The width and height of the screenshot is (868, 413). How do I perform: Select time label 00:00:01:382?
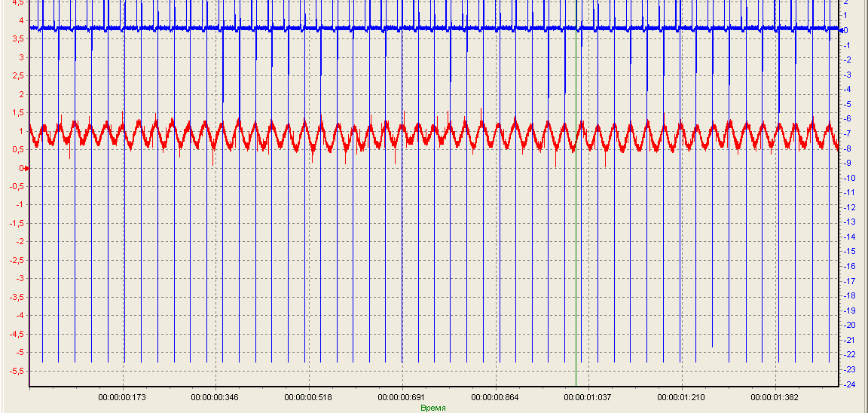coord(775,397)
